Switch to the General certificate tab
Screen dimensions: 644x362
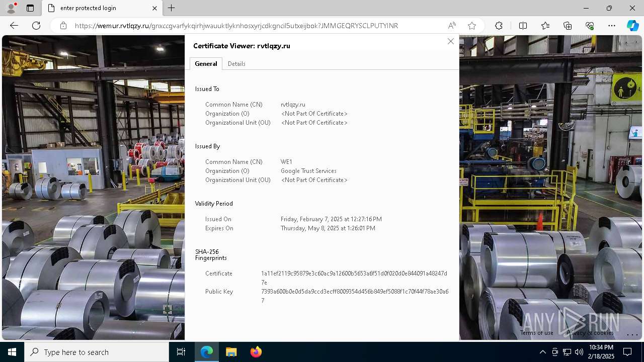(206, 64)
